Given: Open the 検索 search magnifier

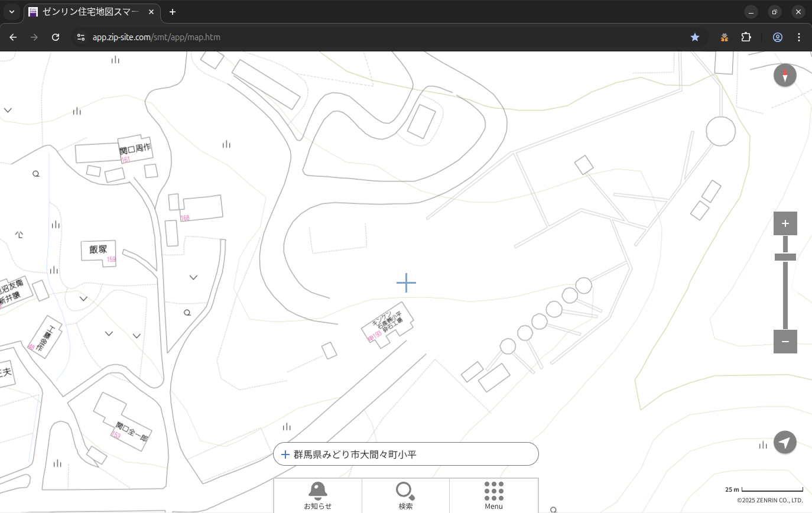Looking at the screenshot, I should coord(405,495).
